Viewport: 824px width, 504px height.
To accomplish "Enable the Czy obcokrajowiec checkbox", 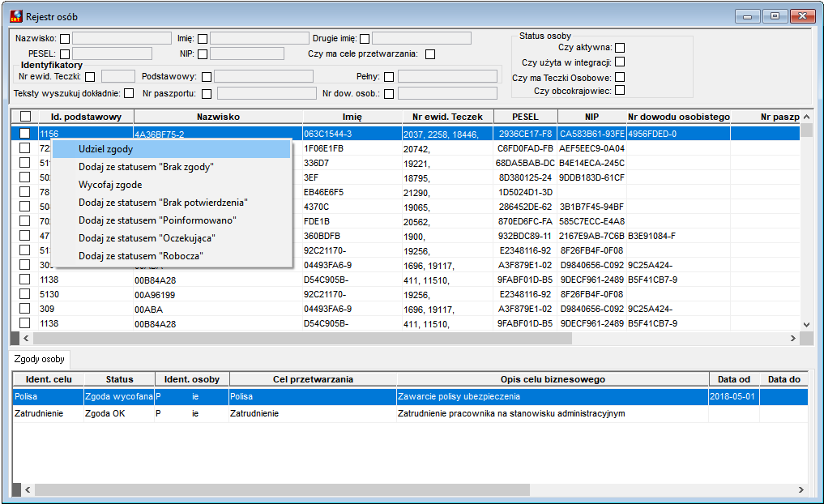I will 620,90.
